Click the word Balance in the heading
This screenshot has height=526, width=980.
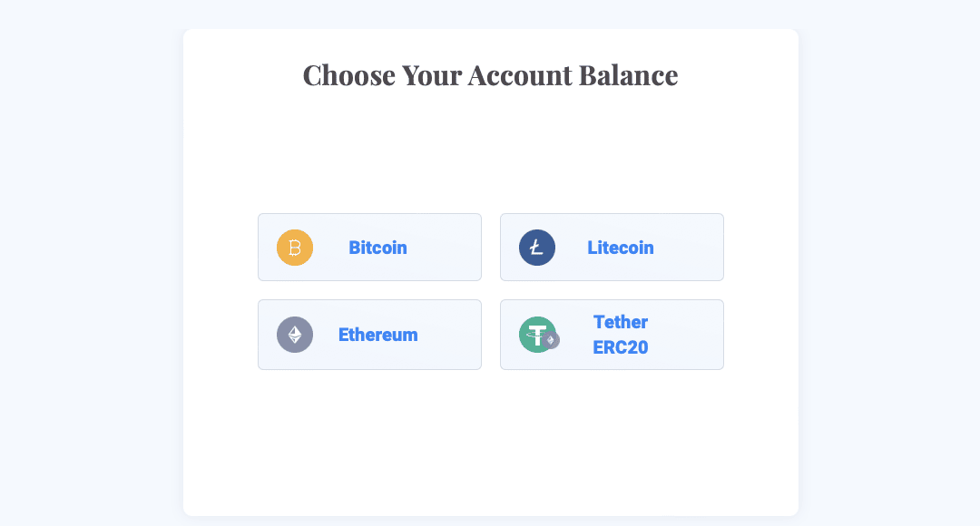tap(628, 75)
